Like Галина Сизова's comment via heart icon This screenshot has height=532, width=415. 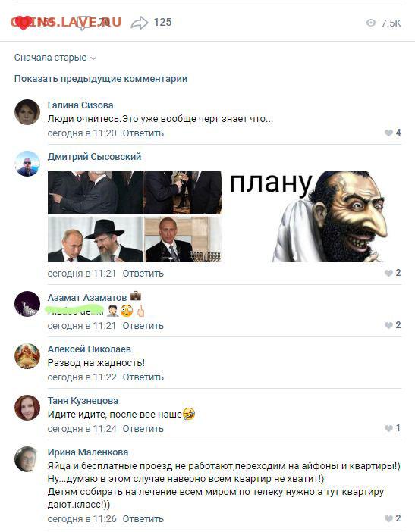(x=388, y=133)
